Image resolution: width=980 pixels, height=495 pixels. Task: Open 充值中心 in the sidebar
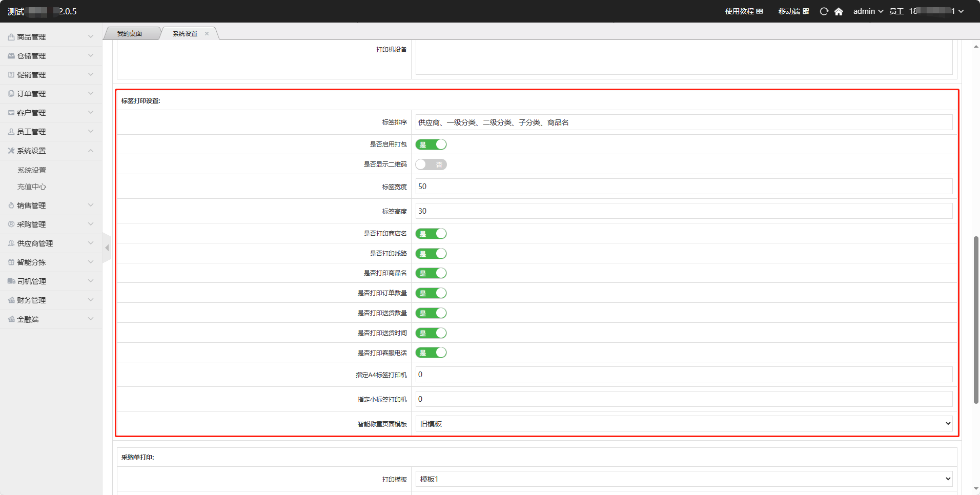[x=32, y=187]
